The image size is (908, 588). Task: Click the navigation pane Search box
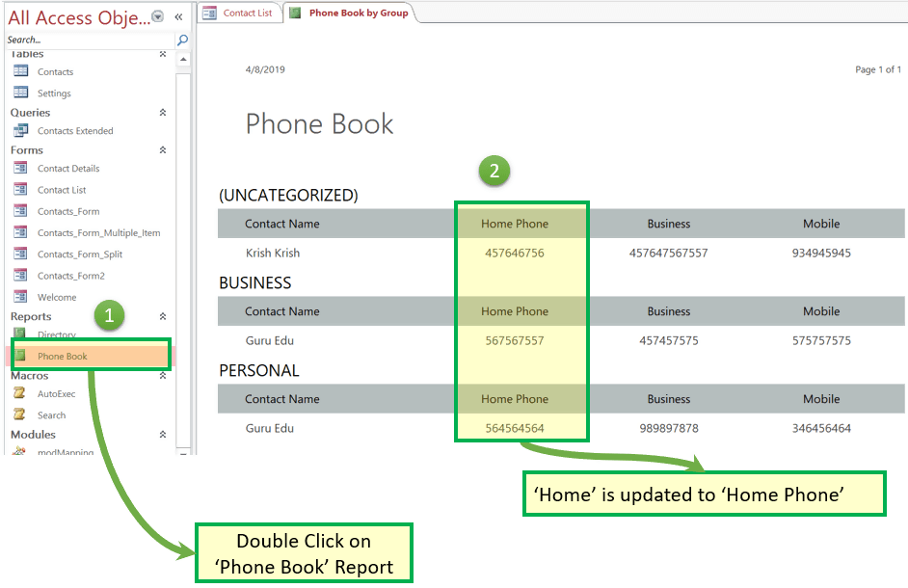(x=87, y=40)
